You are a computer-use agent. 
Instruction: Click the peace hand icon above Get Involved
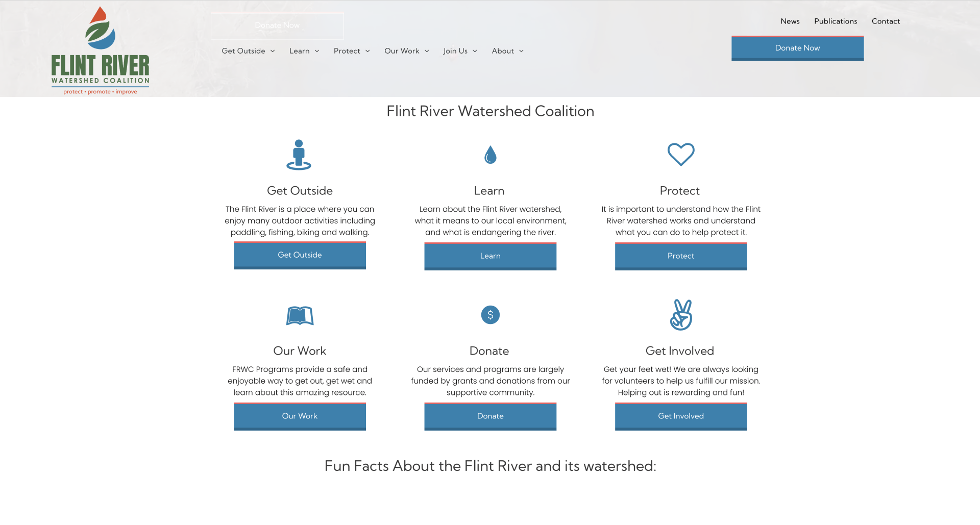[x=681, y=315]
